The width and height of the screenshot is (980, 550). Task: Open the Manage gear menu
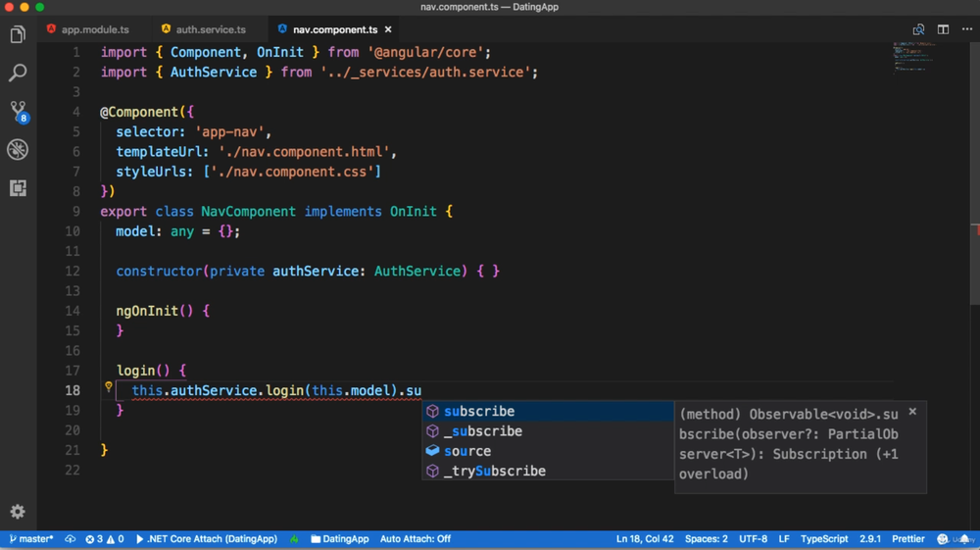pyautogui.click(x=18, y=512)
